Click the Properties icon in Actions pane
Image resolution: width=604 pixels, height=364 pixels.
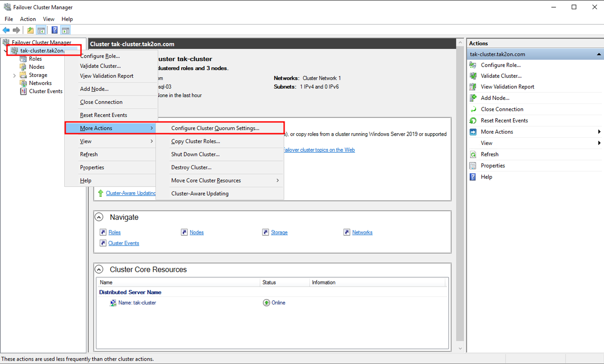tap(473, 165)
